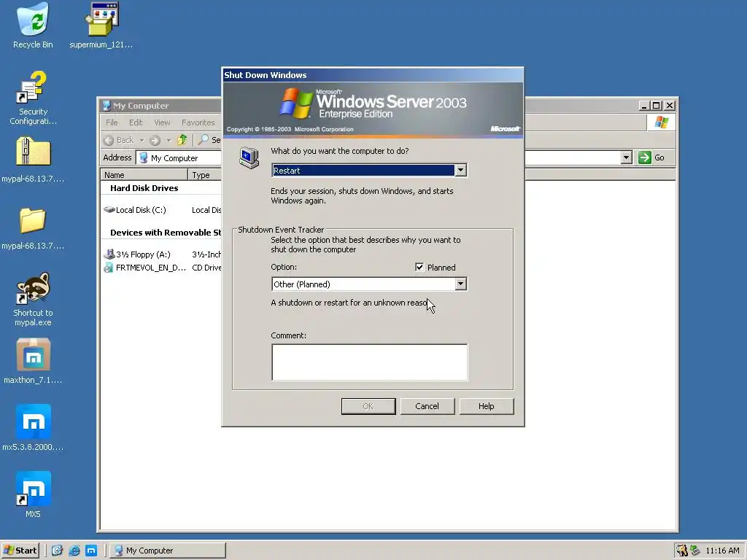Launch Maxthon from quick launch
Image resolution: width=747 pixels, height=560 pixels.
click(91, 551)
